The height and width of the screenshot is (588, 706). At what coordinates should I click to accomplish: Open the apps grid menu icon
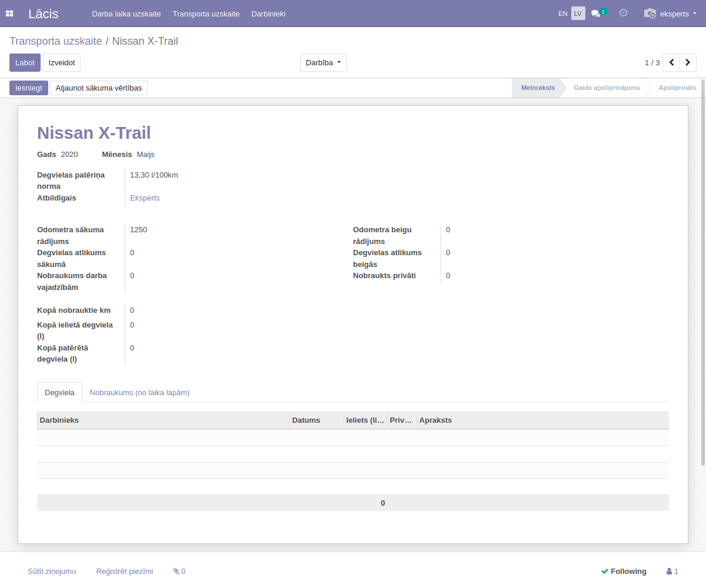(x=9, y=14)
